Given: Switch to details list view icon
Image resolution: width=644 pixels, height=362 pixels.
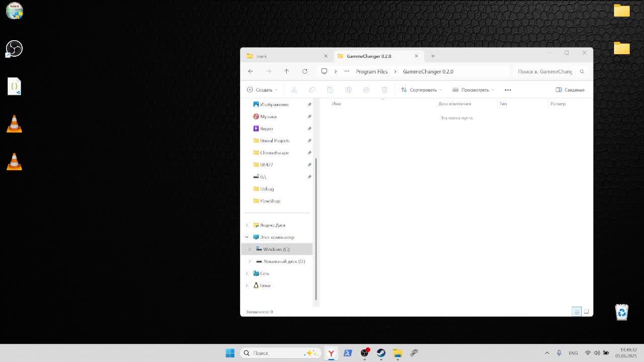Looking at the screenshot, I should coord(577,312).
